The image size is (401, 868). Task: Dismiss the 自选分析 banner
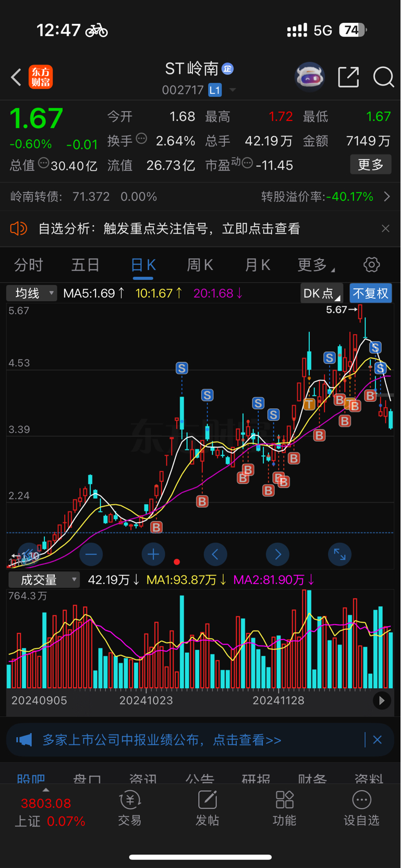[x=385, y=228]
